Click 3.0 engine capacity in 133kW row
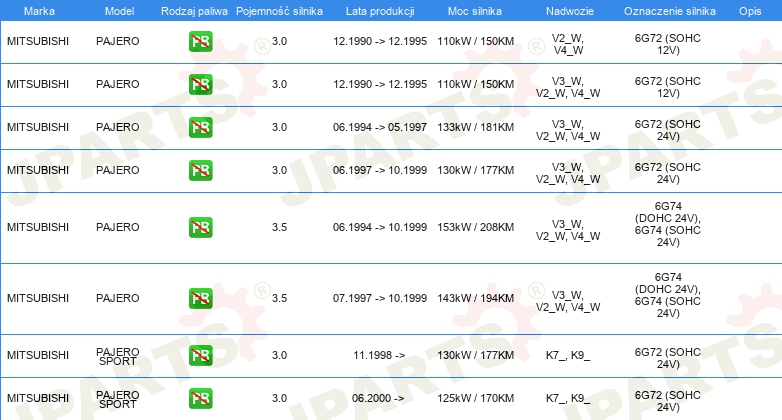 (x=279, y=127)
